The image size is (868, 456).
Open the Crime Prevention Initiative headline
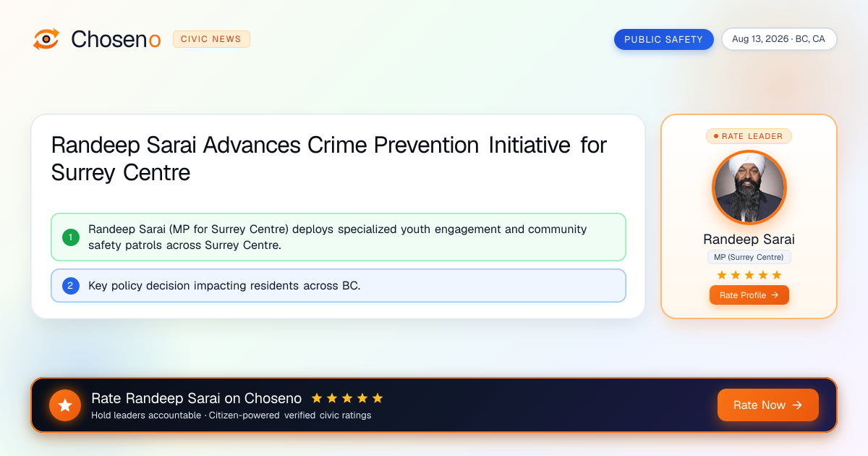pyautogui.click(x=329, y=159)
